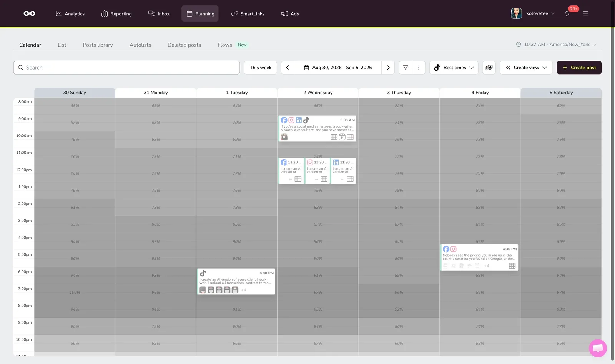
Task: Open the hamburger menu icon
Action: (x=585, y=13)
